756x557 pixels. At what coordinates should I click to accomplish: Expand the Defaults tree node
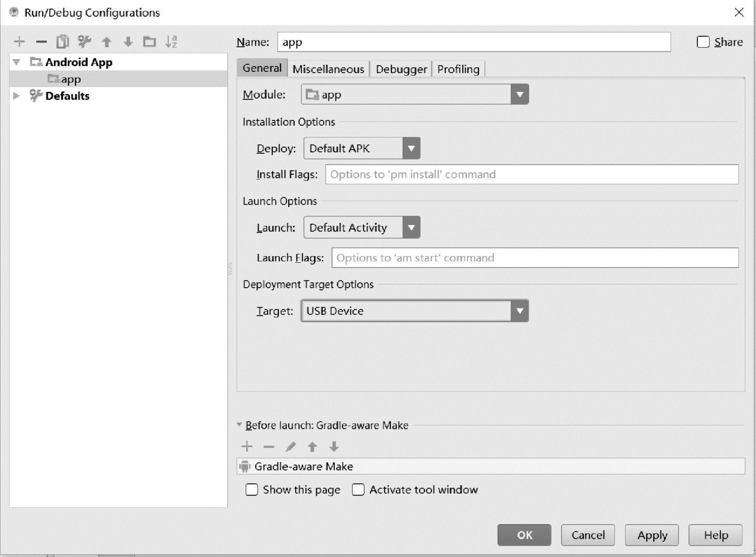pos(17,96)
